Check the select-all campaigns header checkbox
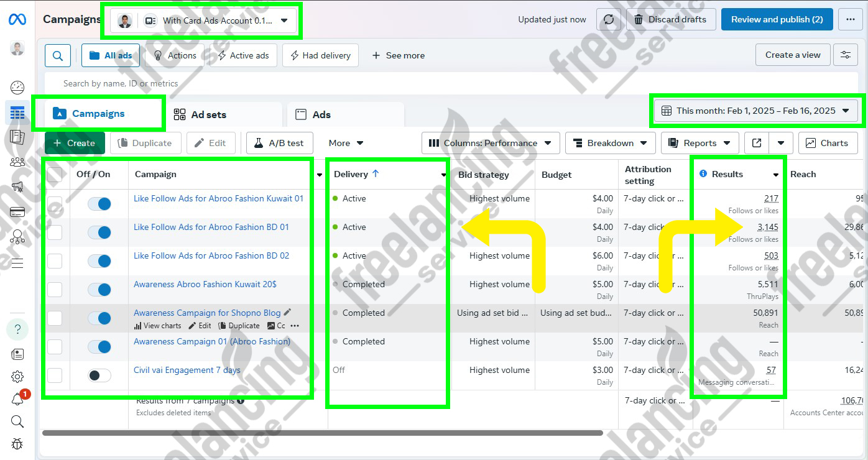The height and width of the screenshot is (460, 868). point(55,175)
